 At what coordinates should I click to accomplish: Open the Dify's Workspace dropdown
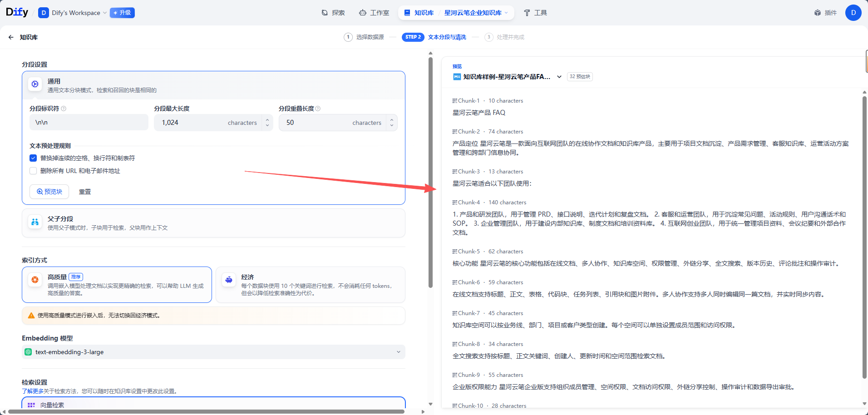click(78, 13)
